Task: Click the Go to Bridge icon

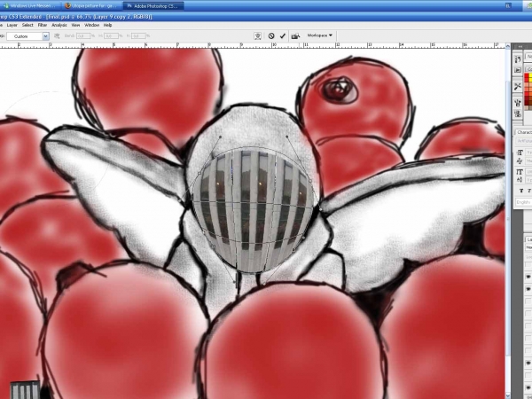Action: coord(295,35)
